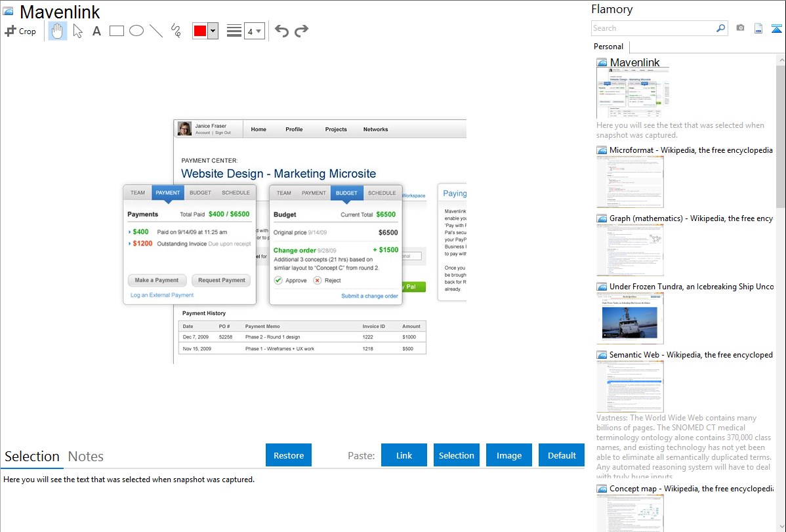Open the Under Frozen Tundra snapshot thumbnail

[x=630, y=318]
